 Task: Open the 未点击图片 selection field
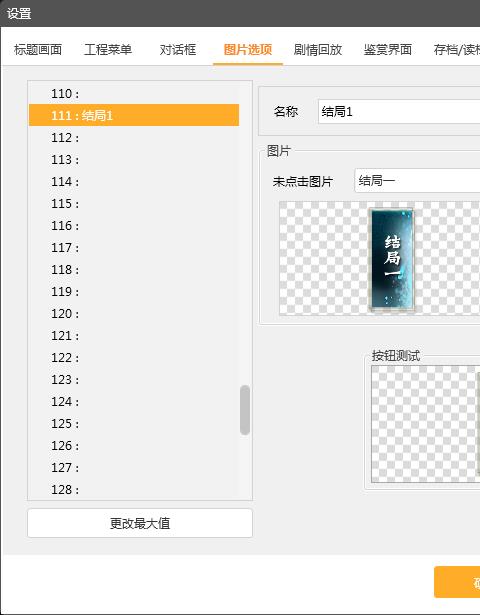click(417, 180)
